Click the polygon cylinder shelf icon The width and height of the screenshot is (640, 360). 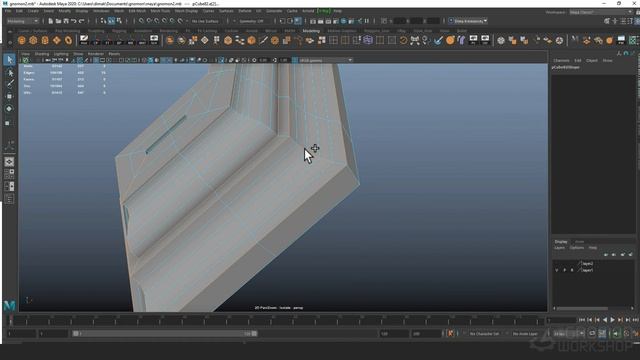click(45, 40)
